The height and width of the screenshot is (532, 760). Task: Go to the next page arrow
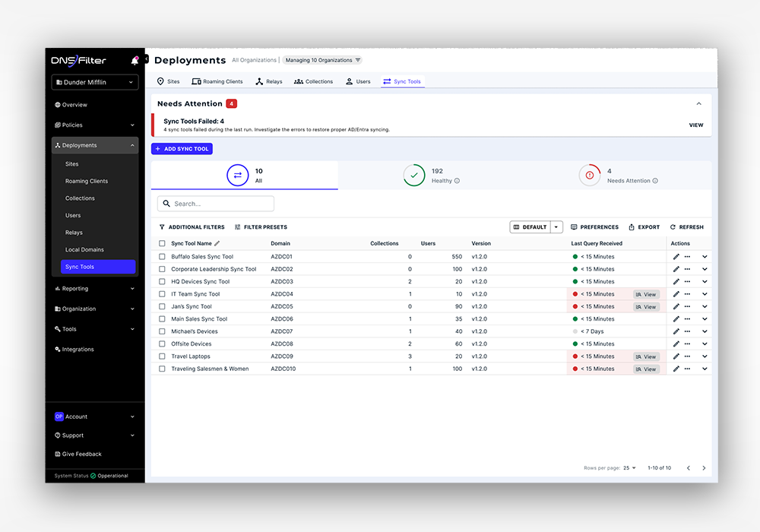pos(704,468)
